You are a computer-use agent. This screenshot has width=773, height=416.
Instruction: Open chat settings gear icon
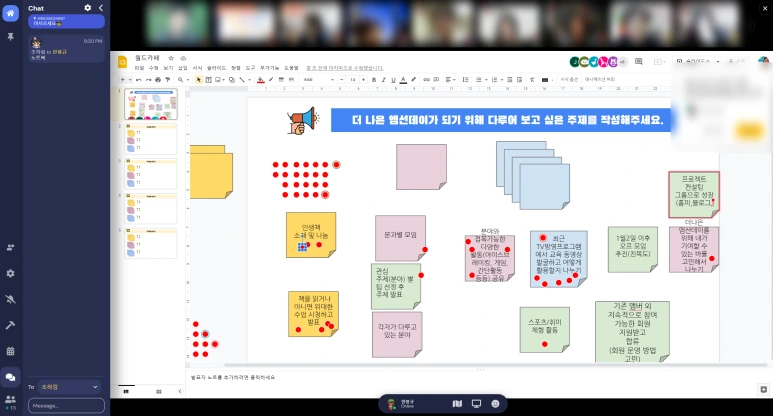[88, 8]
